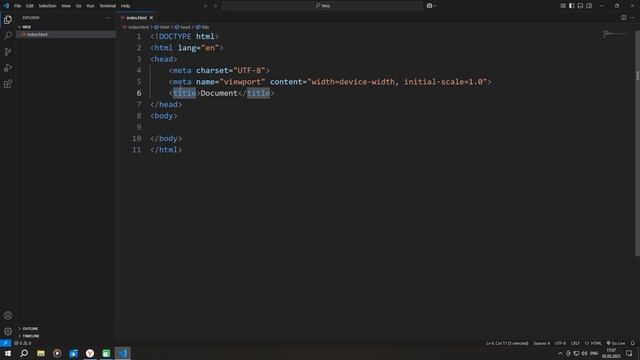Open the Accounts menu icon
The image size is (640, 360).
click(x=8, y=315)
